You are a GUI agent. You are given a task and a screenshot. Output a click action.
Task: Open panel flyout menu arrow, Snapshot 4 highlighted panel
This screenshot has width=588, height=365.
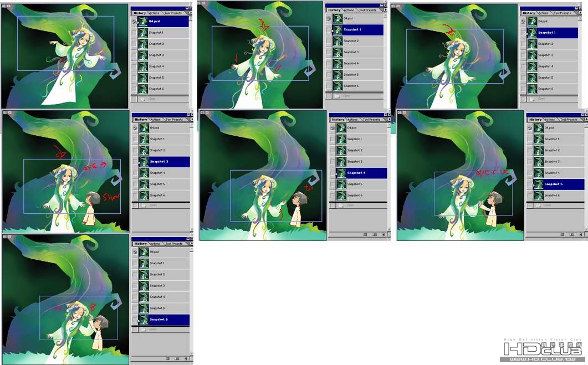pos(388,119)
